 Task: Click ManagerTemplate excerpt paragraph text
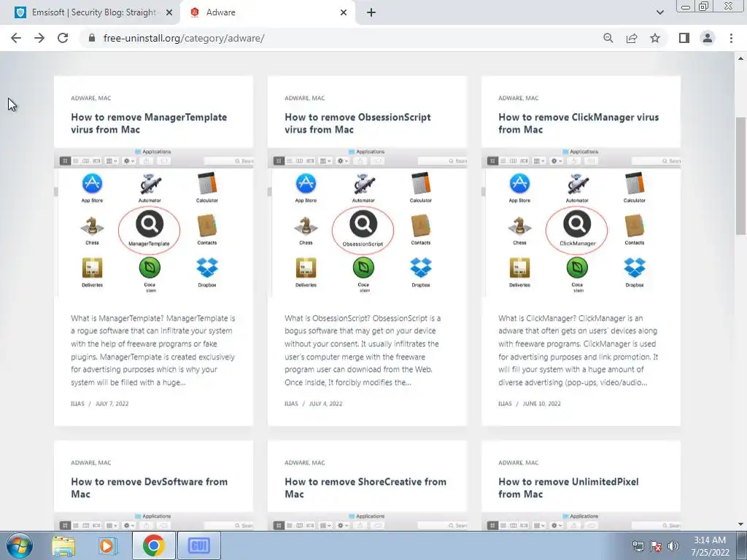pyautogui.click(x=153, y=350)
